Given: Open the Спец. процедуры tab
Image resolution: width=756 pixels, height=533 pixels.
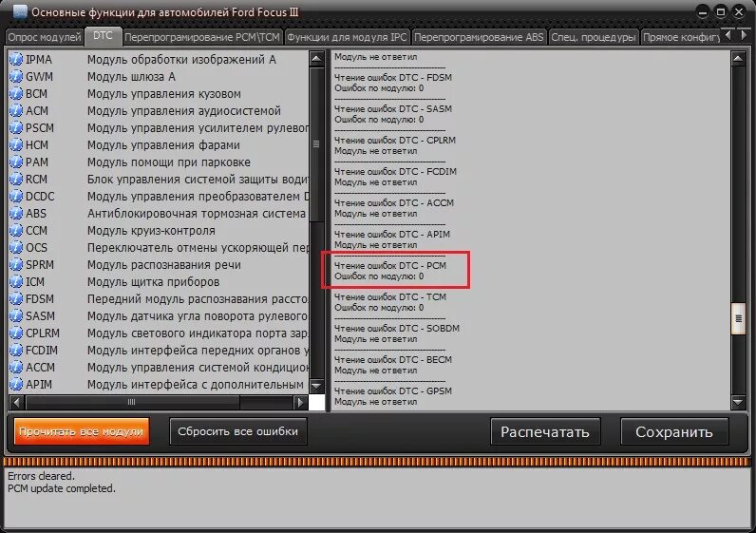Looking at the screenshot, I should [594, 37].
